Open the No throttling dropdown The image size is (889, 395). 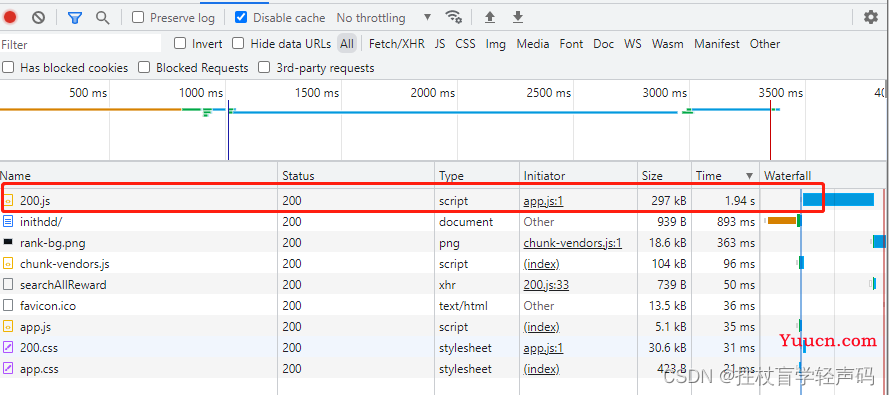tap(384, 18)
